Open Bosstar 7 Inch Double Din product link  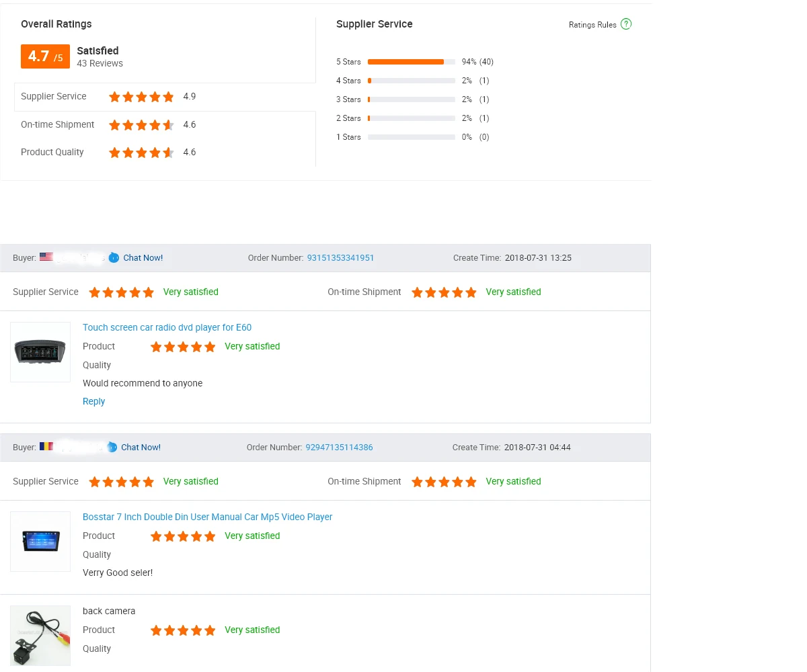pos(207,517)
